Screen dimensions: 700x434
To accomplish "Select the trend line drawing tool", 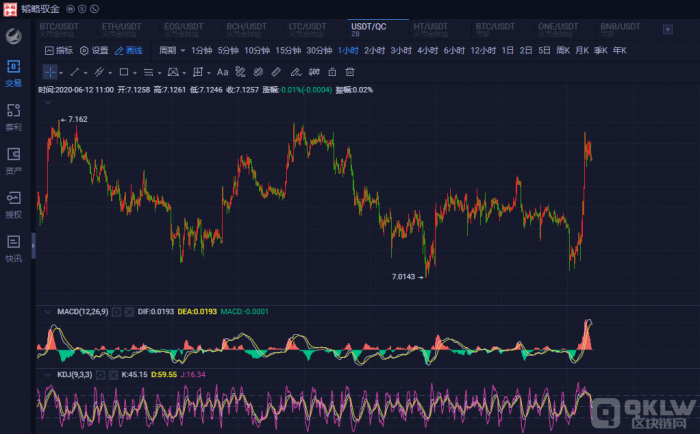I will (x=75, y=72).
